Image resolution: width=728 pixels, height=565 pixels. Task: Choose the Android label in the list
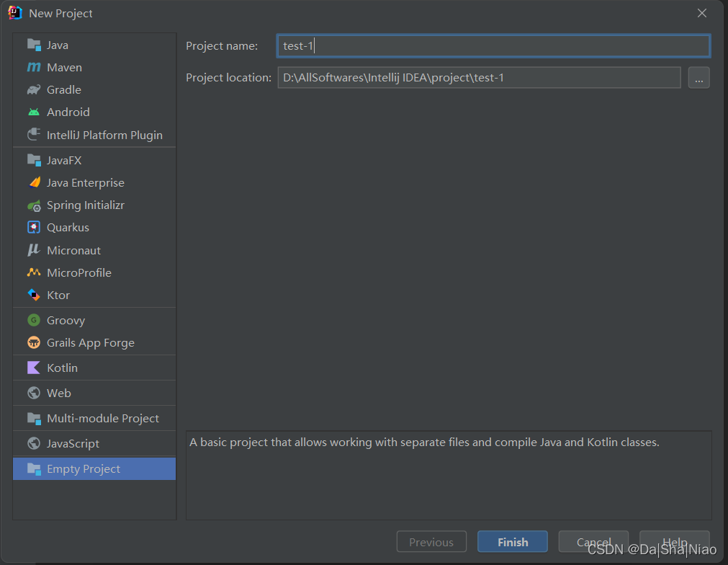coord(68,112)
